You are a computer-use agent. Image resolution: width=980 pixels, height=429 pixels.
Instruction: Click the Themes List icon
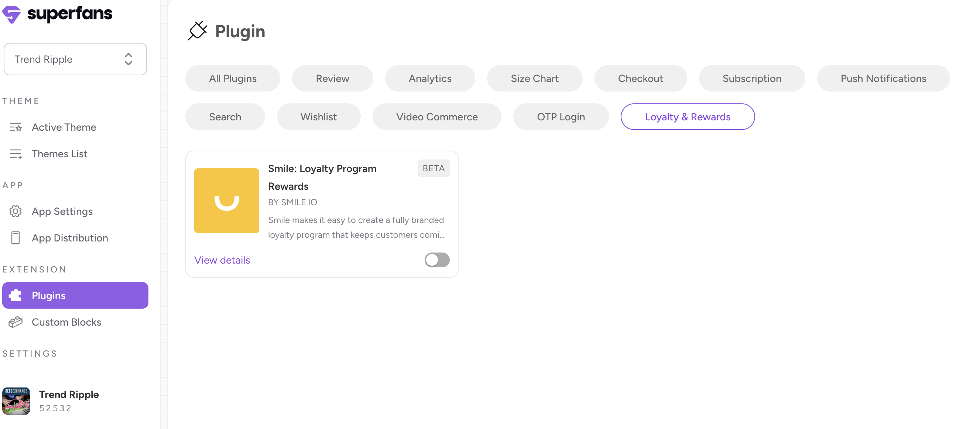point(16,154)
